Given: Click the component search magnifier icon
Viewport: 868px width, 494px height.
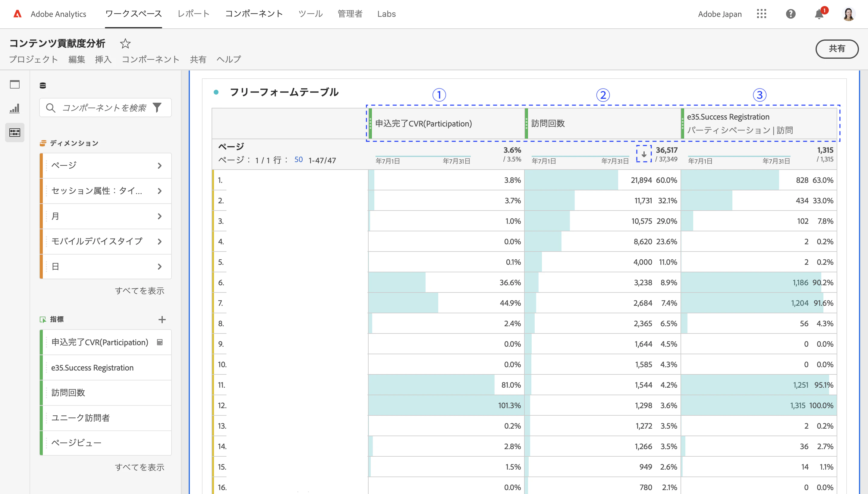Looking at the screenshot, I should [x=51, y=108].
